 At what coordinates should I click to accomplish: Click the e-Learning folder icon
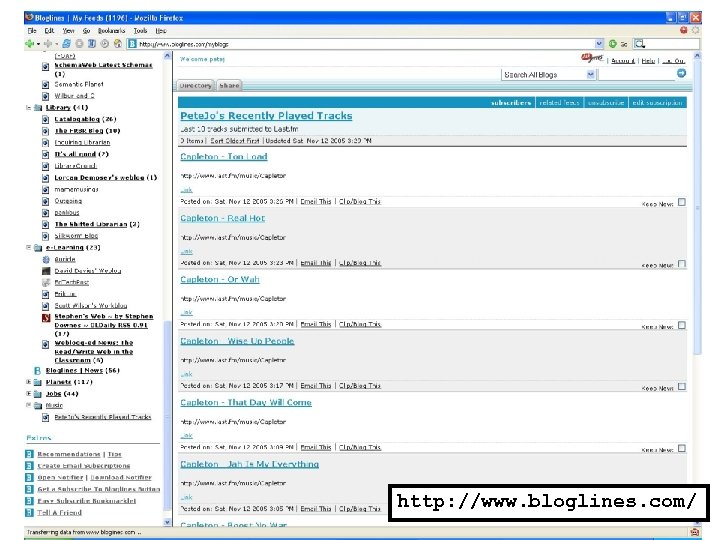click(x=38, y=248)
